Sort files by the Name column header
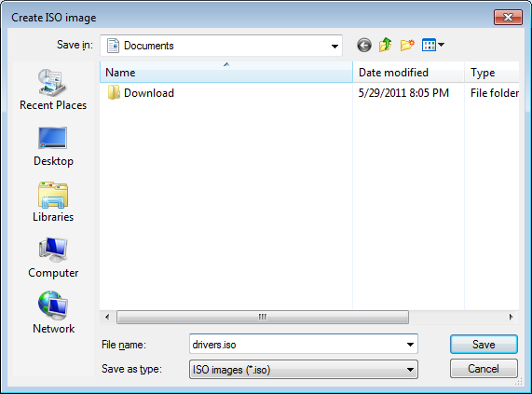 click(226, 73)
